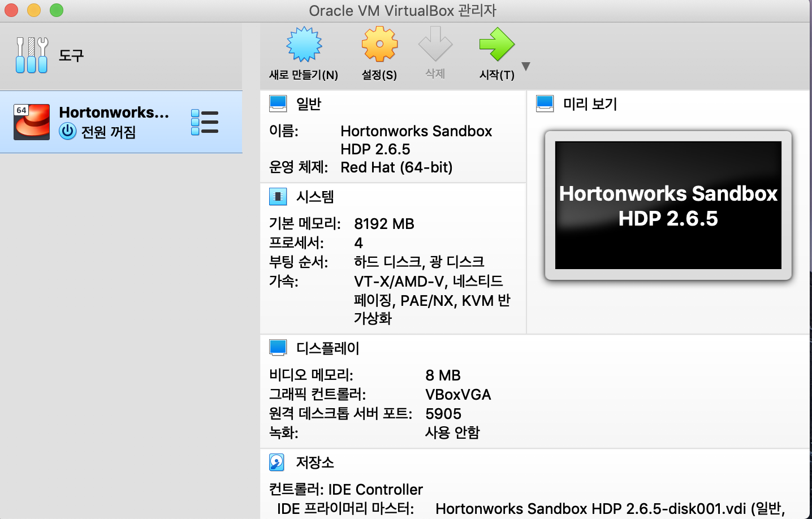
Task: Open the 저장소 section header
Action: pyautogui.click(x=315, y=462)
